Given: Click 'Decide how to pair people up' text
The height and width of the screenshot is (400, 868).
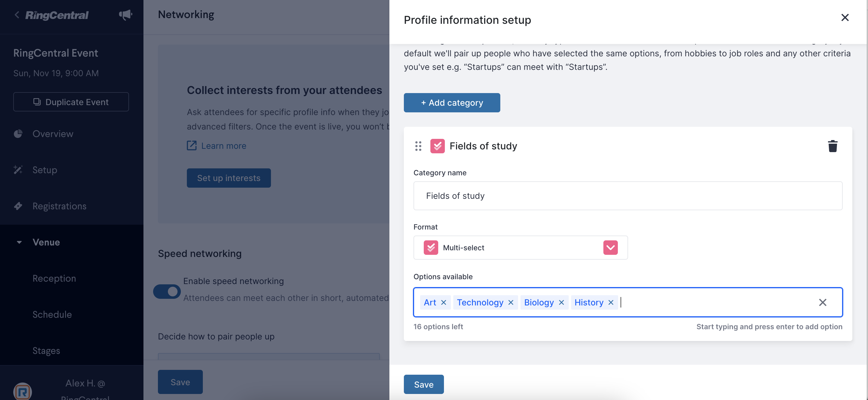Looking at the screenshot, I should pos(216,336).
